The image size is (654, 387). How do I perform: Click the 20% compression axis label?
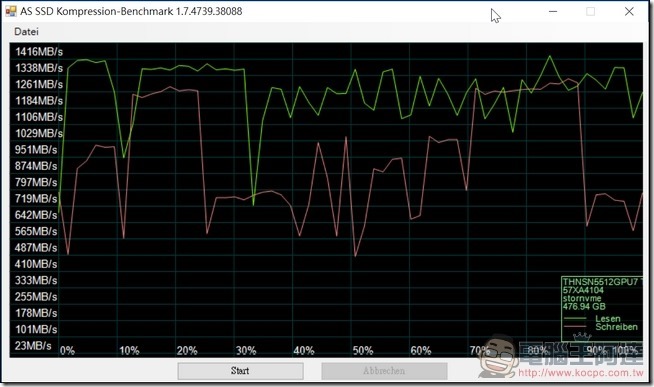tap(187, 350)
